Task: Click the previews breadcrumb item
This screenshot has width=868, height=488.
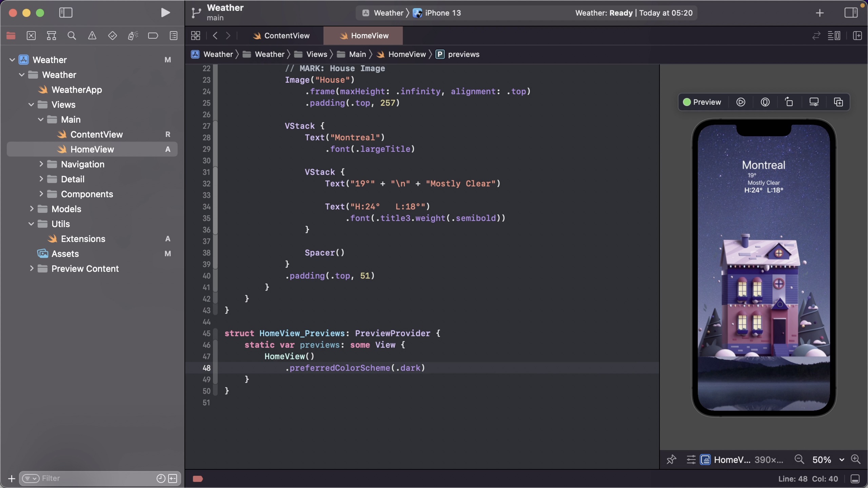Action: click(463, 54)
